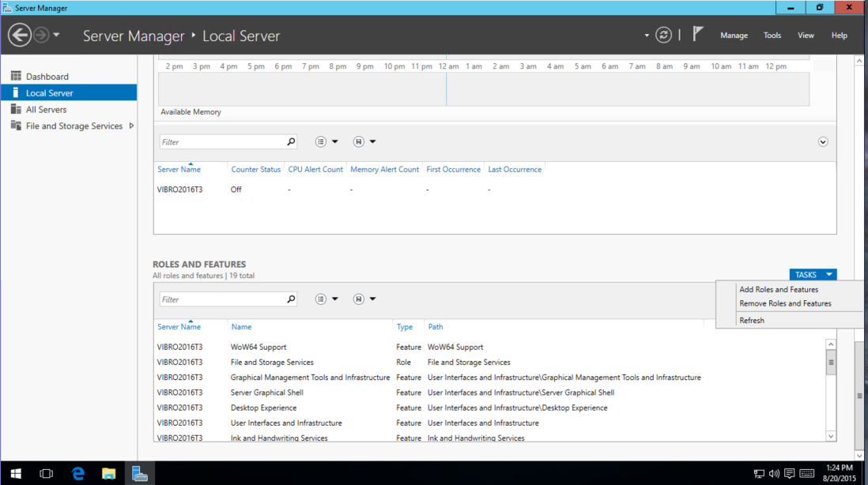Viewport: 868px width, 485px height.
Task: Open the Manage menu
Action: tap(734, 35)
